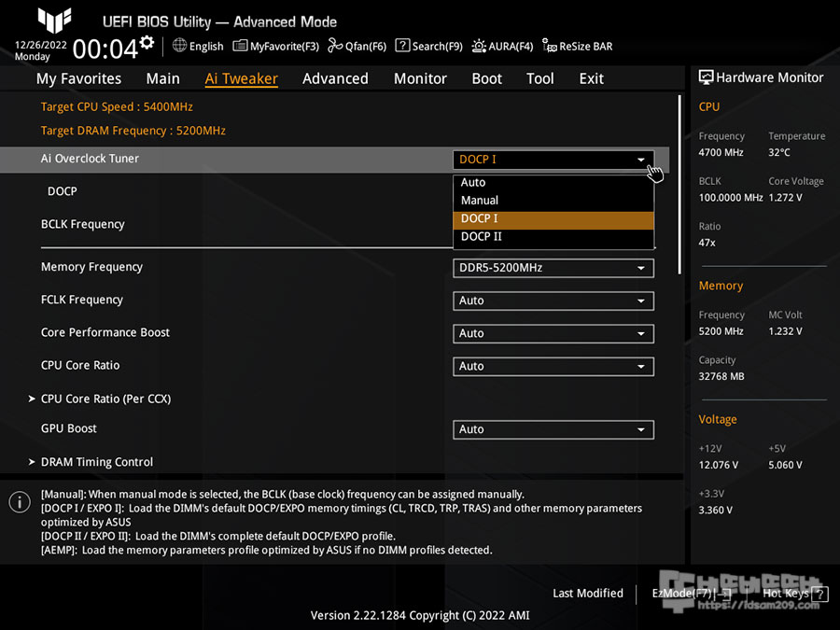Screen dimensions: 840x630
Task: Select the Exit tab
Action: coord(592,78)
